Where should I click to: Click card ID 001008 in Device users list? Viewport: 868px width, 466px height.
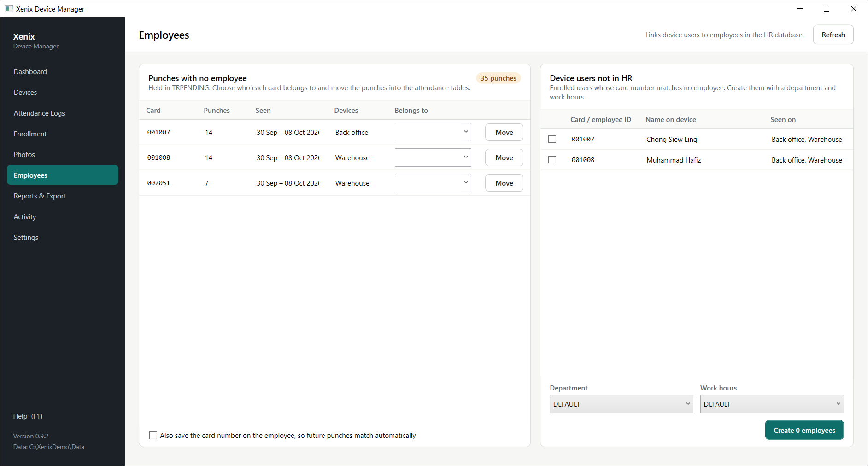pyautogui.click(x=583, y=160)
